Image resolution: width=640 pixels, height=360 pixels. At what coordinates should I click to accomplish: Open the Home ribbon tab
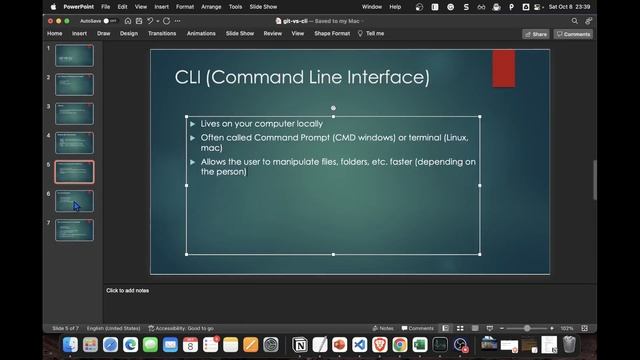pos(55,33)
